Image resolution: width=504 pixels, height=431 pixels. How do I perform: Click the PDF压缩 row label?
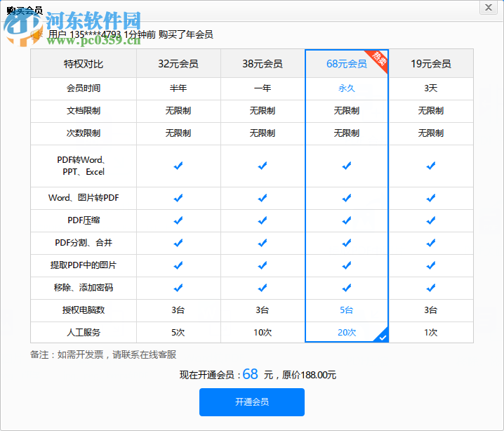tap(84, 220)
